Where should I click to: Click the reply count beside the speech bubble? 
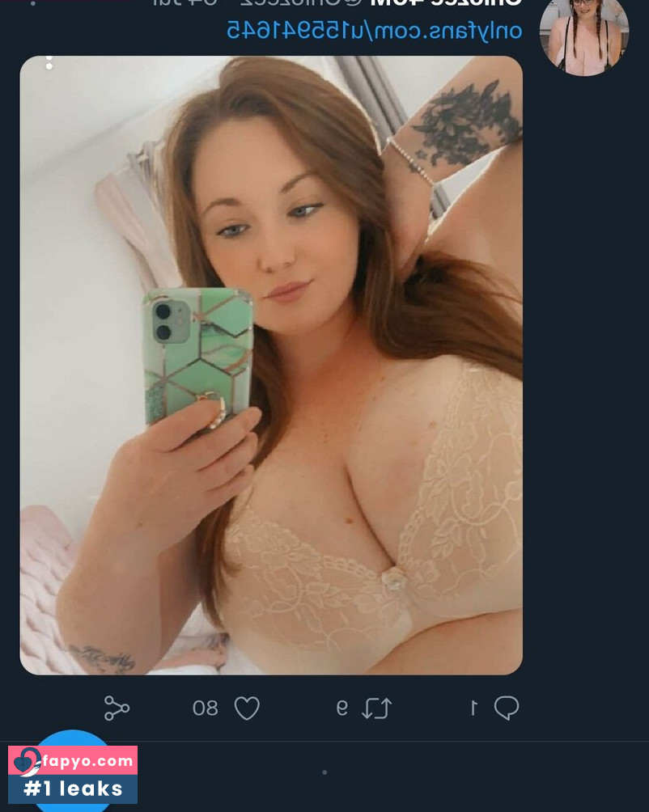point(473,708)
